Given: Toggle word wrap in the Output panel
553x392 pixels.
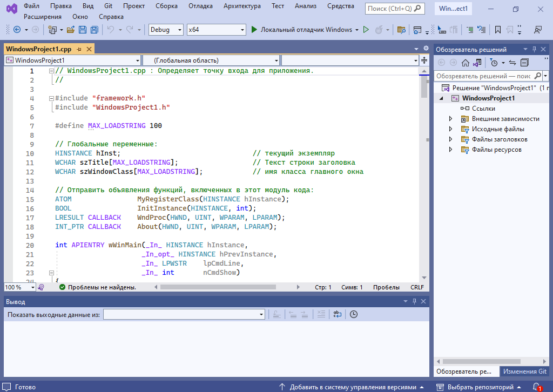Looking at the screenshot, I should click(x=337, y=314).
